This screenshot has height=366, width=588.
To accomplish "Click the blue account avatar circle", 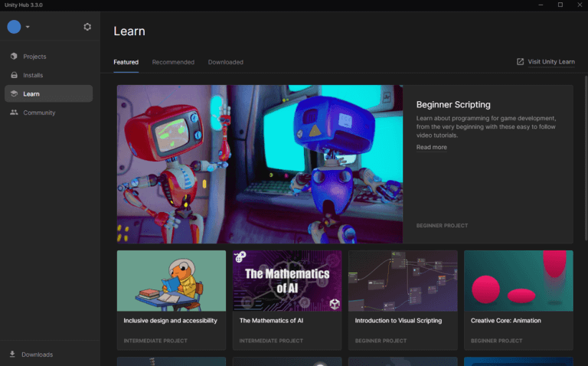I will point(14,27).
